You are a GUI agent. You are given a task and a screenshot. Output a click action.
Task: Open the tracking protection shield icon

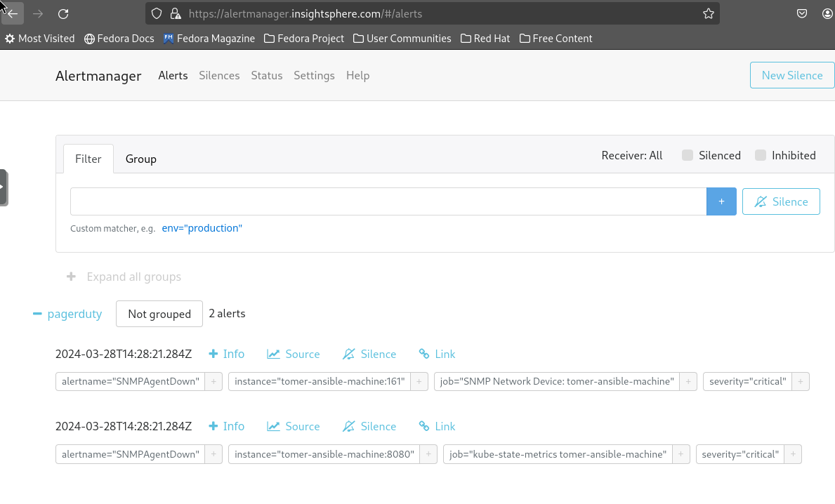coord(157,14)
